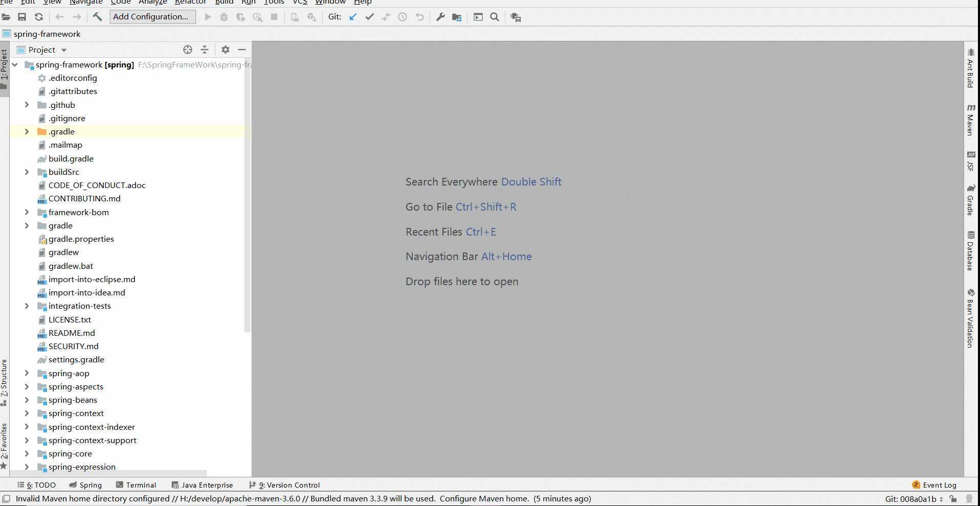Toggle the Maven tool window
This screenshot has height=506, width=980.
tap(970, 120)
